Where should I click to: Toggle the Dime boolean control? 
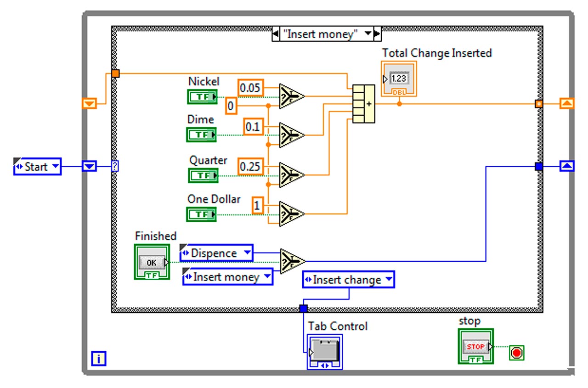[x=201, y=135]
